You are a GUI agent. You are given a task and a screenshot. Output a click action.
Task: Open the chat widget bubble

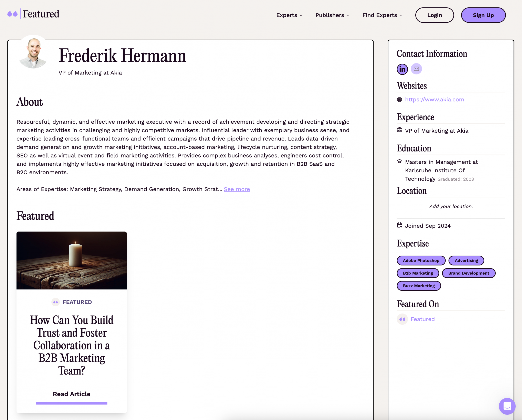[507, 406]
